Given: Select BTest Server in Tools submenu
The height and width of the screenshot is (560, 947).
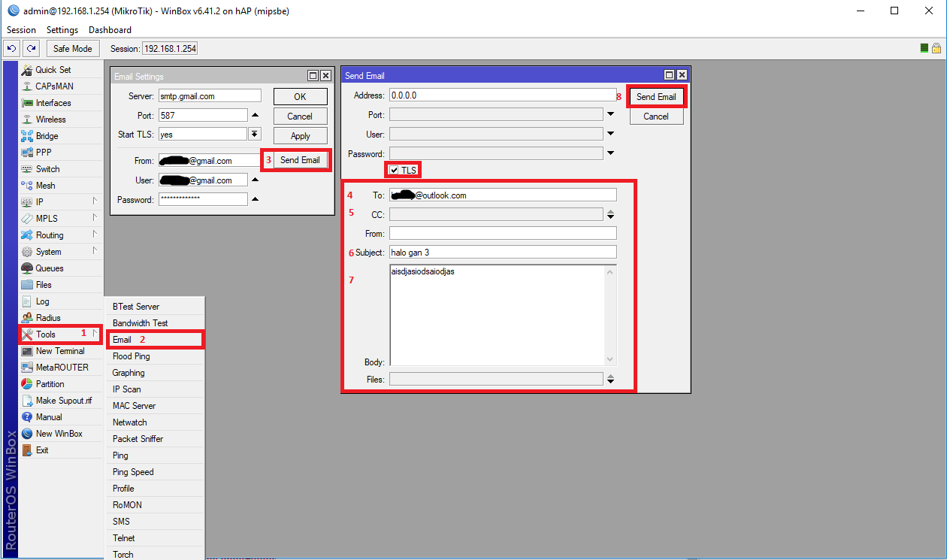Looking at the screenshot, I should [x=154, y=307].
